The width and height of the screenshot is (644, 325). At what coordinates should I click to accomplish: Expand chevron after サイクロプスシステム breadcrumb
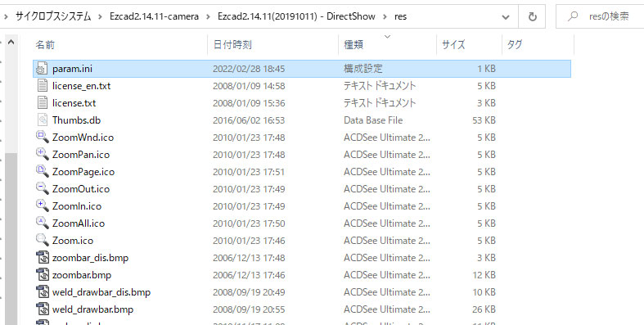[100, 17]
